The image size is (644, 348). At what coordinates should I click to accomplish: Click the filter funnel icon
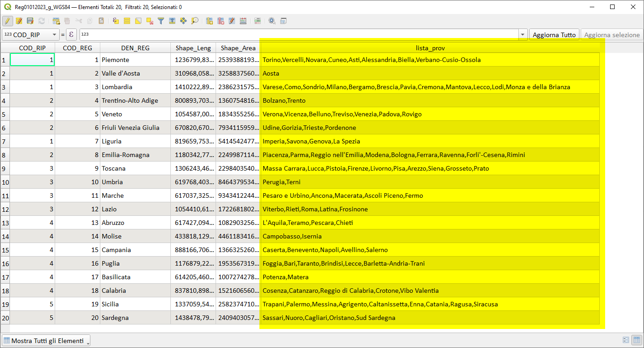(161, 21)
